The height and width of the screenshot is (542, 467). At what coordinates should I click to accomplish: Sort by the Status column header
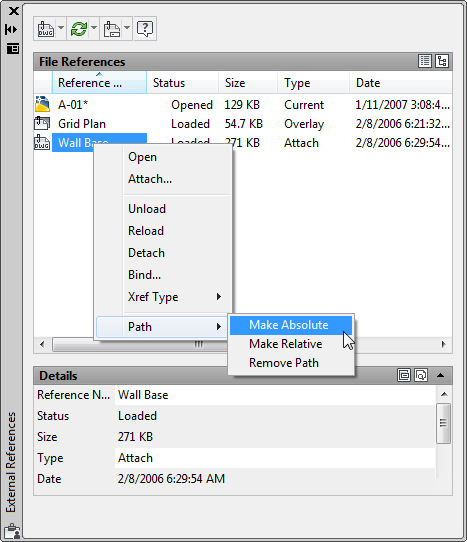tap(183, 83)
